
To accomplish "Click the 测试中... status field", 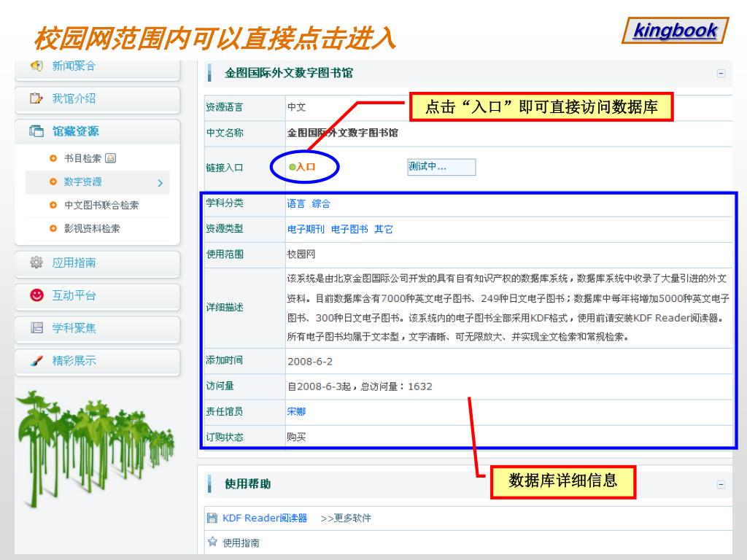I will point(441,167).
